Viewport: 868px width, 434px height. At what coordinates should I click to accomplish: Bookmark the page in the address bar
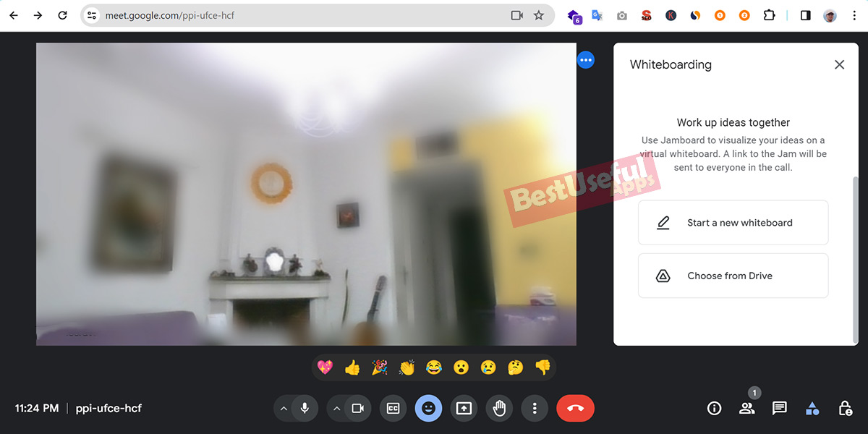click(x=539, y=14)
